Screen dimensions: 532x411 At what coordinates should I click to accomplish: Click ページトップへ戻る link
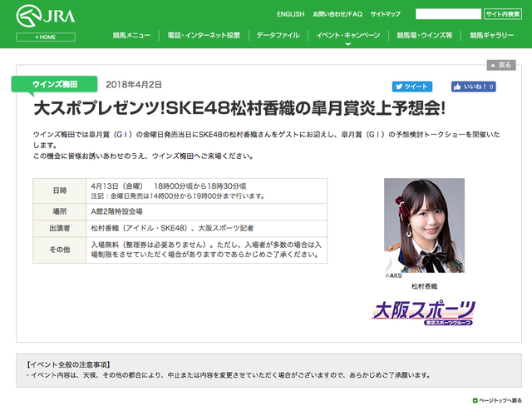tap(497, 401)
